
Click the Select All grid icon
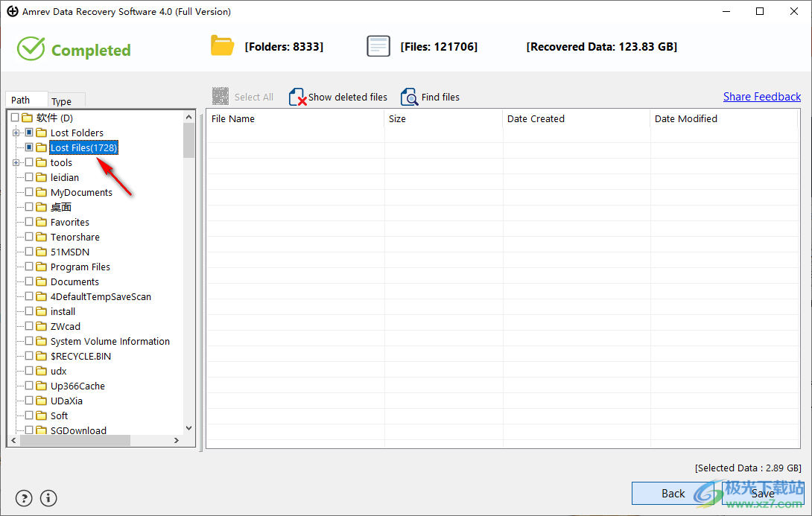221,97
